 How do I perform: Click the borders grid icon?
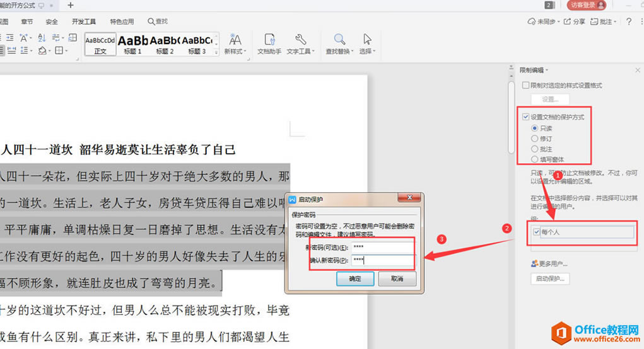coord(59,50)
